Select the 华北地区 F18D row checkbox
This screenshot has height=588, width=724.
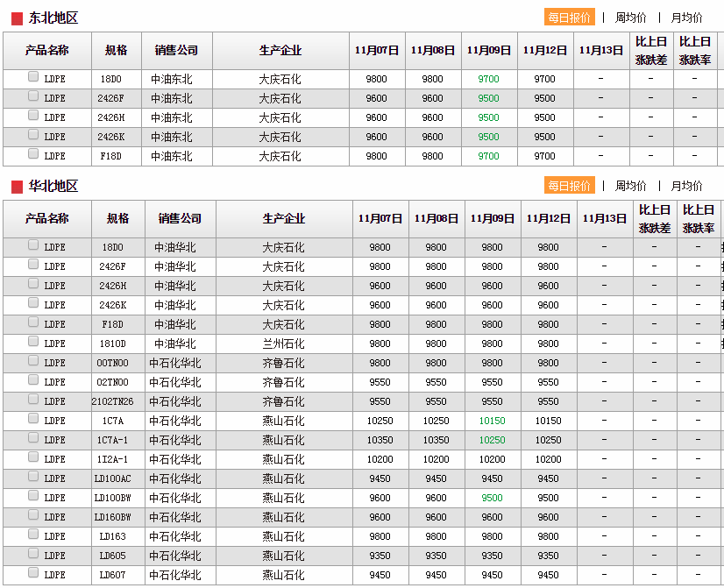coord(32,322)
